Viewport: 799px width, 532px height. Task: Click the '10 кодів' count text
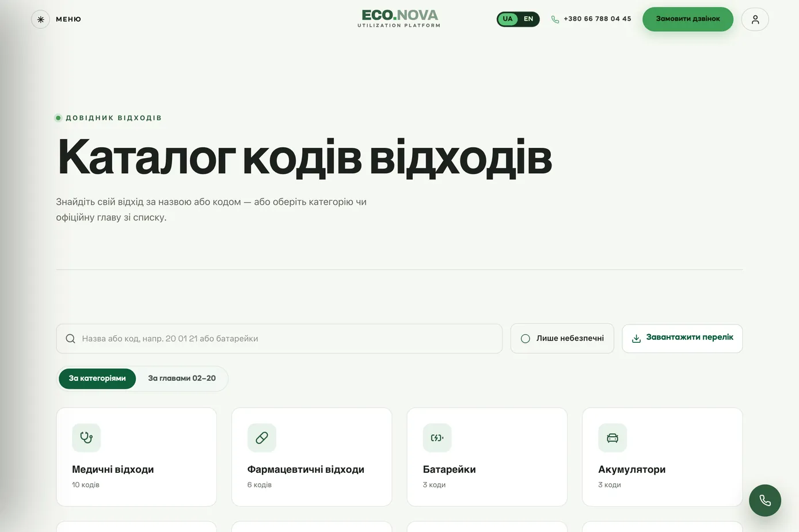tap(86, 485)
